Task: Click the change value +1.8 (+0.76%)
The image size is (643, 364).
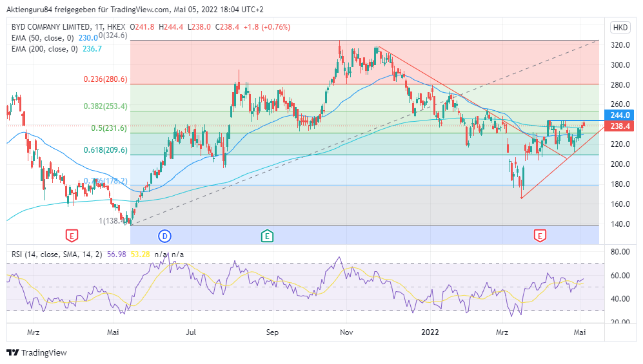Action: pyautogui.click(x=266, y=27)
